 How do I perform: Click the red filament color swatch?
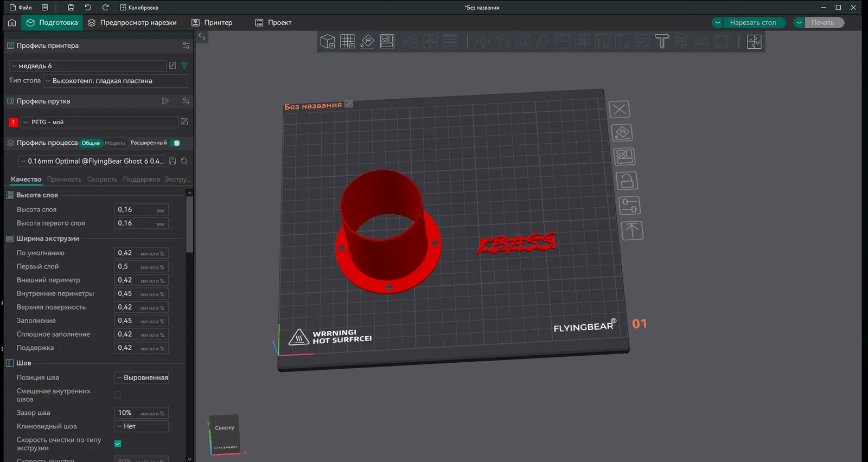(14, 123)
